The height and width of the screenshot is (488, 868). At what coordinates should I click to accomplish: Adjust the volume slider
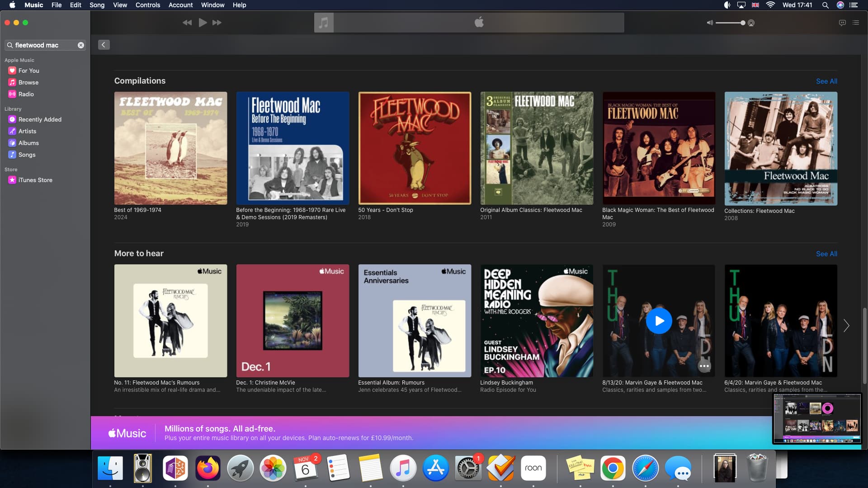[x=730, y=23]
